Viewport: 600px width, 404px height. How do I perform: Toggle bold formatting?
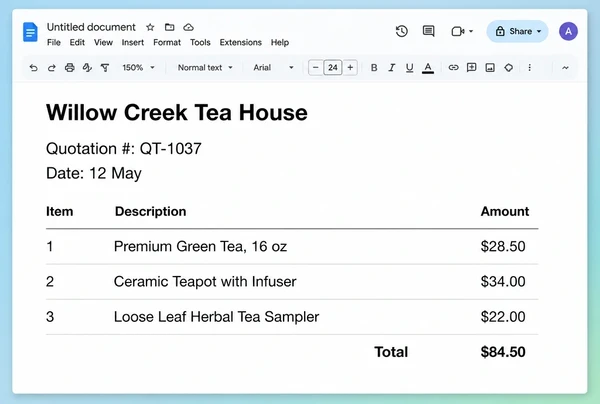point(374,68)
